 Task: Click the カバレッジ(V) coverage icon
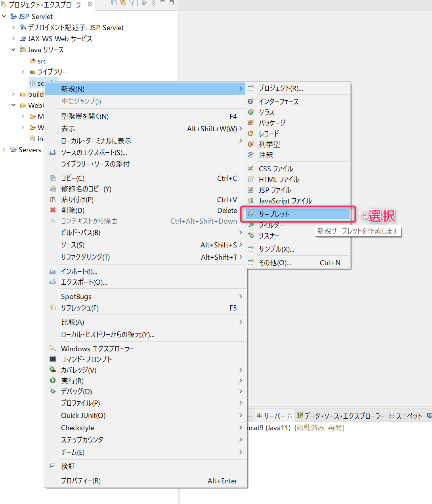(x=53, y=370)
